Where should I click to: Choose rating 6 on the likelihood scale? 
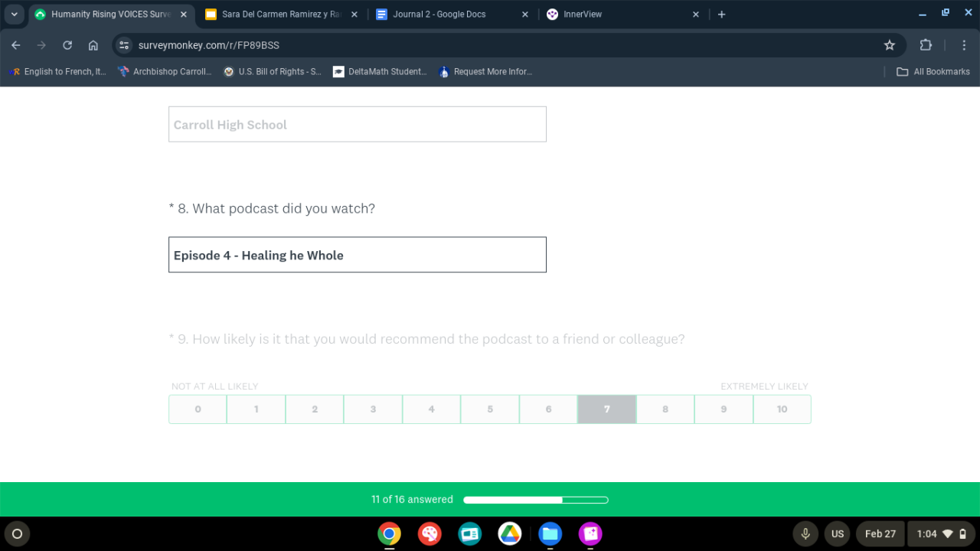[x=548, y=409]
